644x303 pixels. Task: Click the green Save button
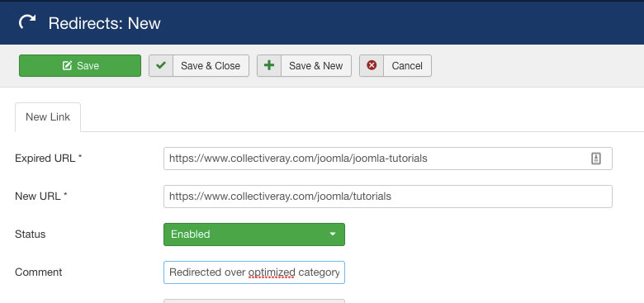tap(80, 66)
